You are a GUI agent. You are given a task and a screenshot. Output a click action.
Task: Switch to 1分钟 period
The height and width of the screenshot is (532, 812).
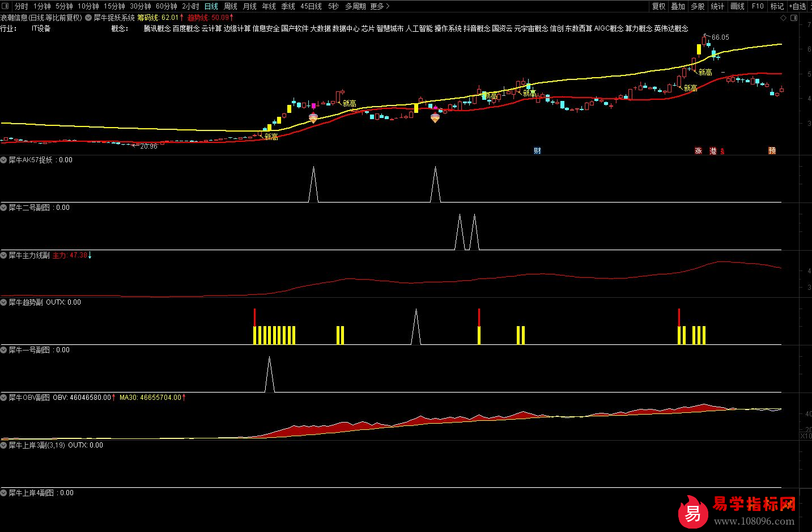click(42, 6)
